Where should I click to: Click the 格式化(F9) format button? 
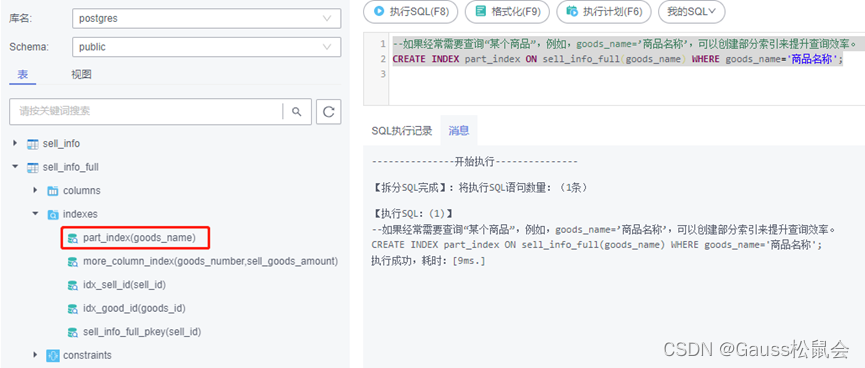tap(507, 12)
